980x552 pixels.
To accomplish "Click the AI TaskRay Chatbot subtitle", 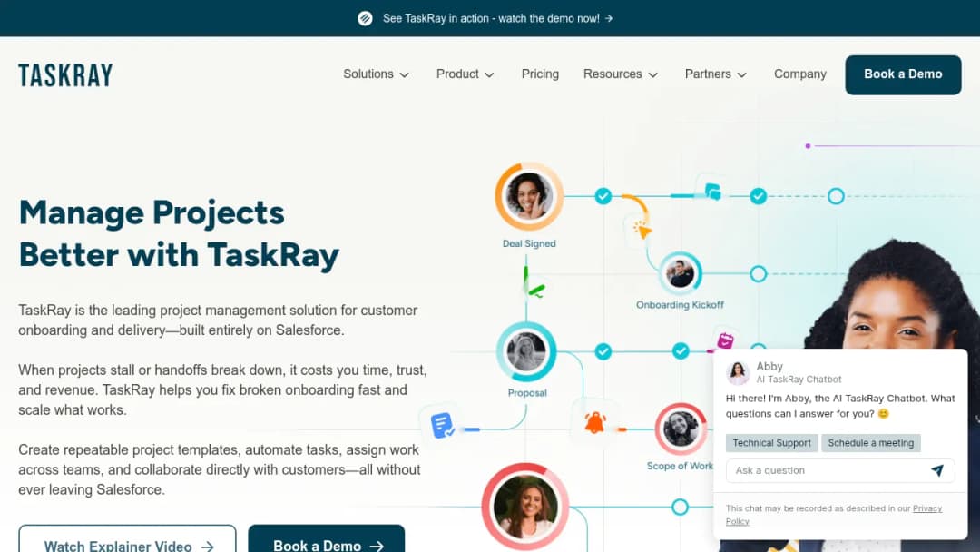I will pos(799,379).
